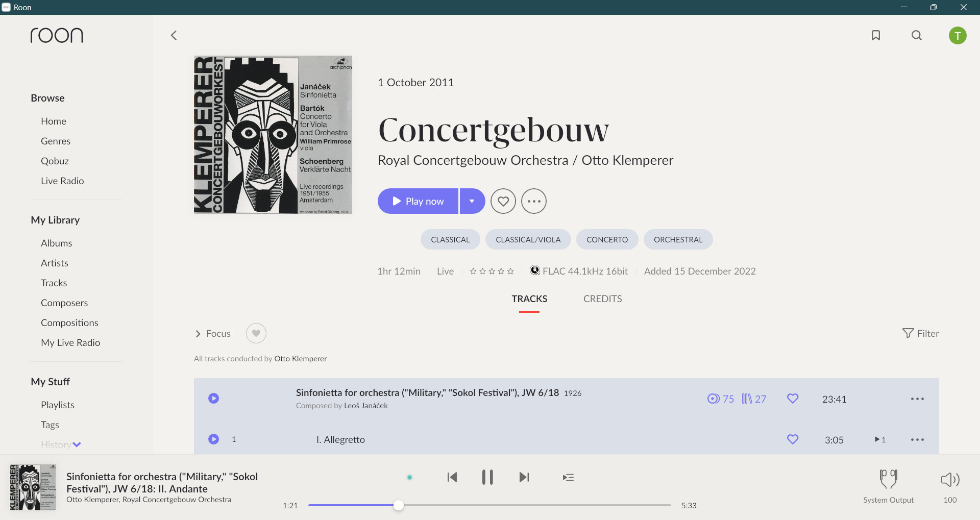The width and height of the screenshot is (980, 520).
Task: Open Leoš Janáček composer link
Action: coord(366,406)
